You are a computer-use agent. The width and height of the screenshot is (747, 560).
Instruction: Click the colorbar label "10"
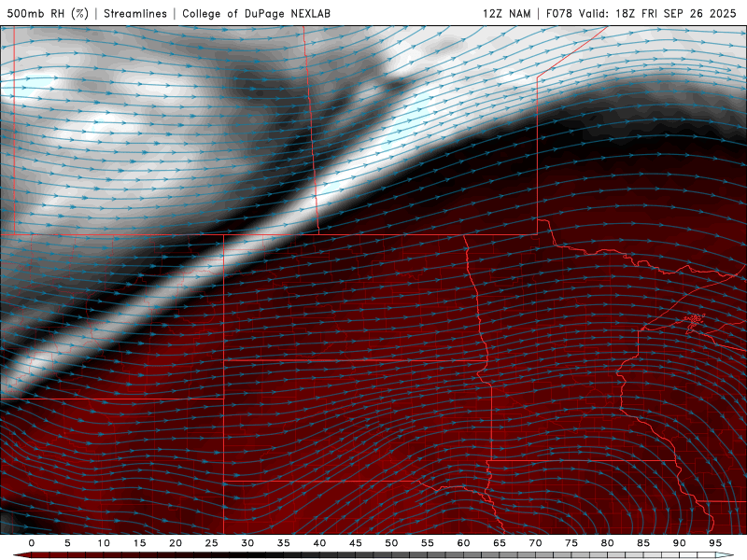(x=104, y=543)
